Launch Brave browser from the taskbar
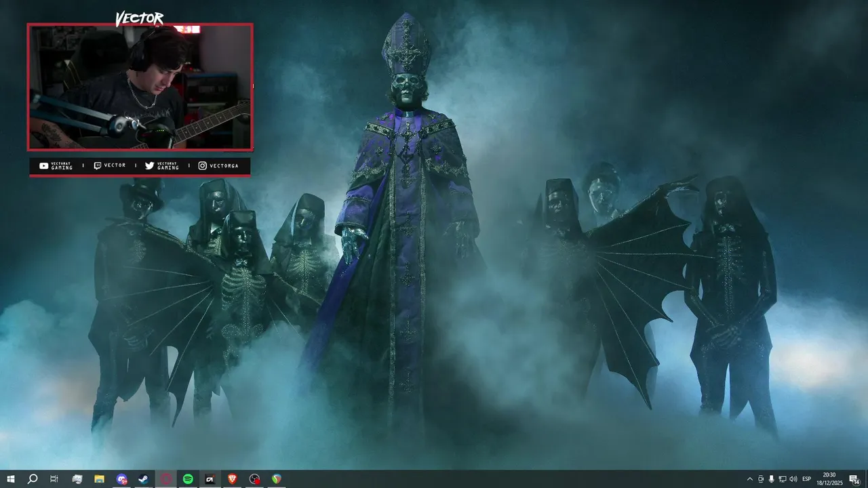 pyautogui.click(x=233, y=479)
